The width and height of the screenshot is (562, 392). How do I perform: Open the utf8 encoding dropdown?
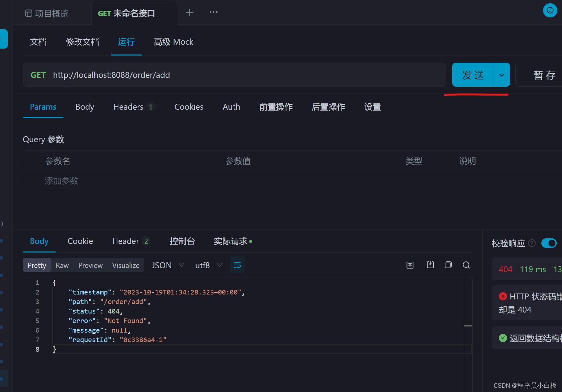209,265
